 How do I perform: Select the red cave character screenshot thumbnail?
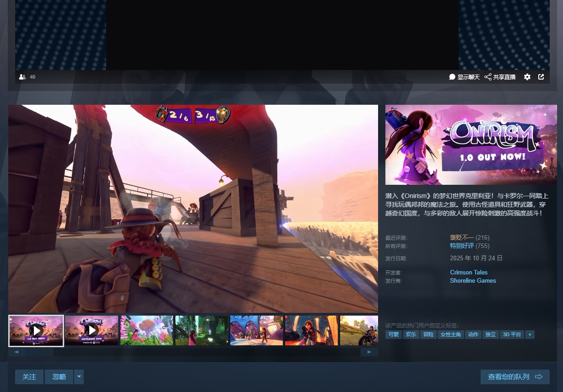[311, 330]
